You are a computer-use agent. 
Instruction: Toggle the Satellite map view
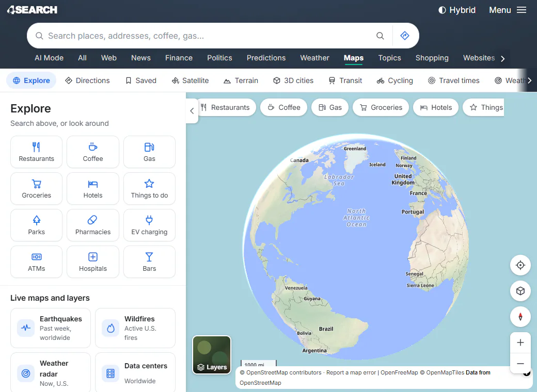(191, 80)
